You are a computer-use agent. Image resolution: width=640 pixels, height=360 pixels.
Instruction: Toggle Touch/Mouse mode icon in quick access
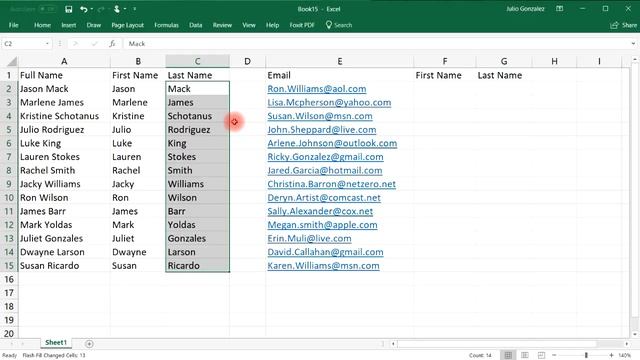[x=117, y=9]
